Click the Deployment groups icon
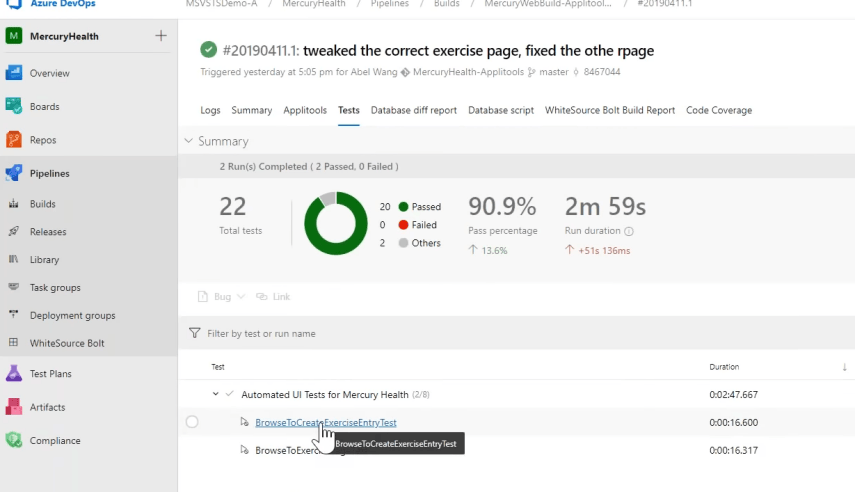This screenshot has height=492, width=855. click(x=14, y=315)
